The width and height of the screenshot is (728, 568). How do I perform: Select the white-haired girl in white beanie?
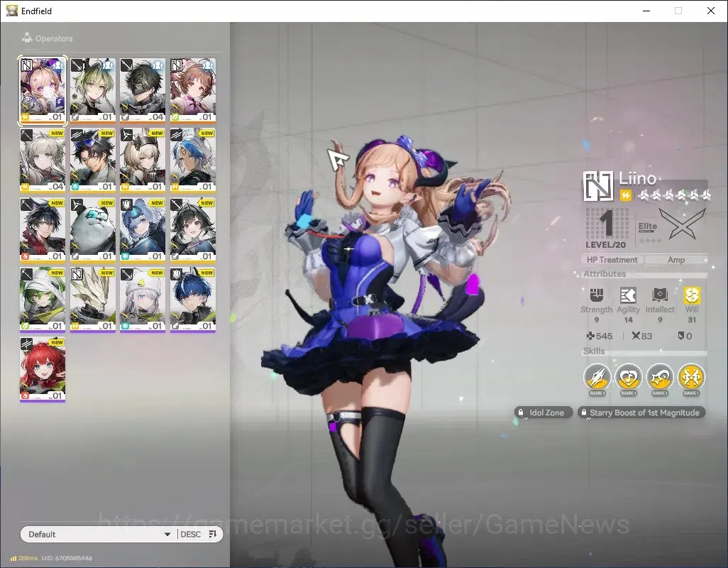[x=143, y=300]
